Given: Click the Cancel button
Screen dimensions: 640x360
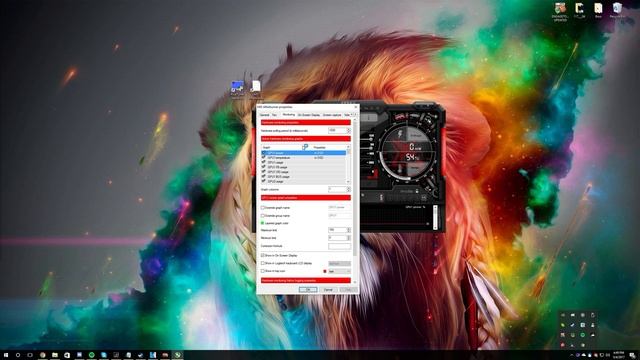Looking at the screenshot, I should (328, 290).
